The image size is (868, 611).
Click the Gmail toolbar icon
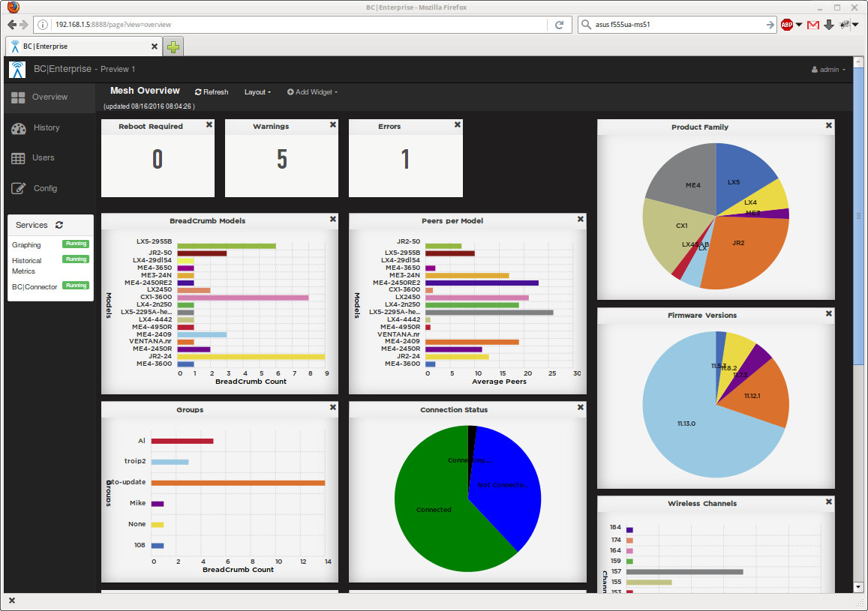pos(812,25)
